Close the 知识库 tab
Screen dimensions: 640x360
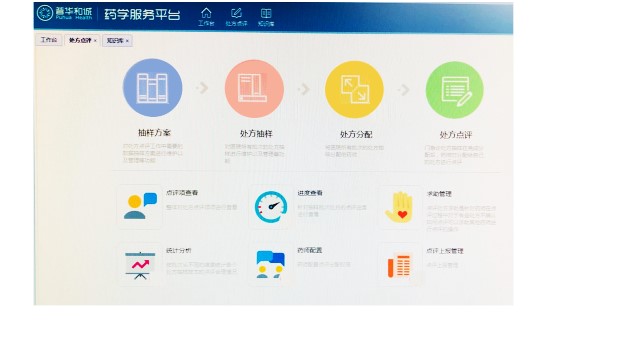[127, 41]
